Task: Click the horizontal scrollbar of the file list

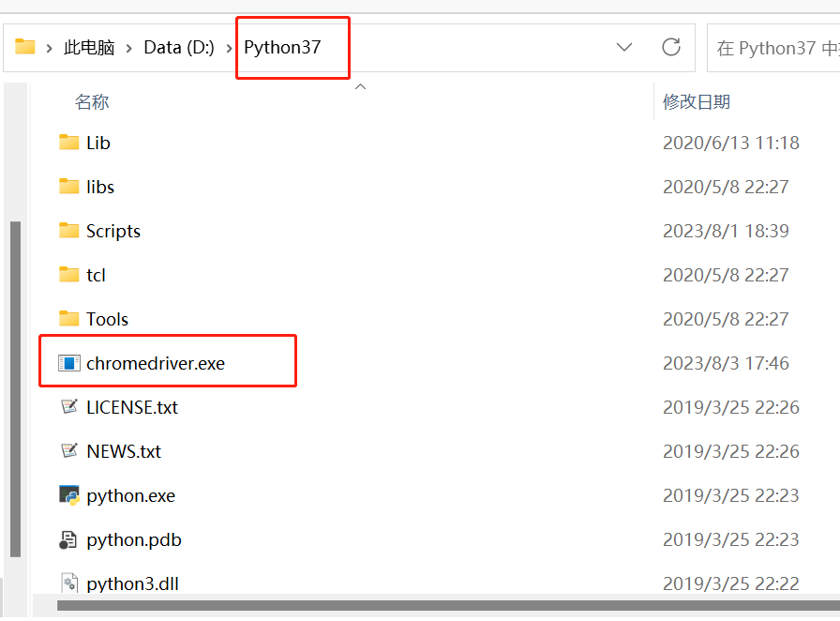Action: pos(448,605)
